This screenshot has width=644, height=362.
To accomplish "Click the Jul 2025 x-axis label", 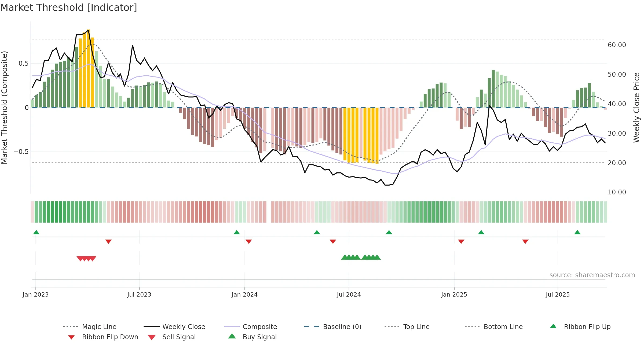I will pyautogui.click(x=558, y=295).
